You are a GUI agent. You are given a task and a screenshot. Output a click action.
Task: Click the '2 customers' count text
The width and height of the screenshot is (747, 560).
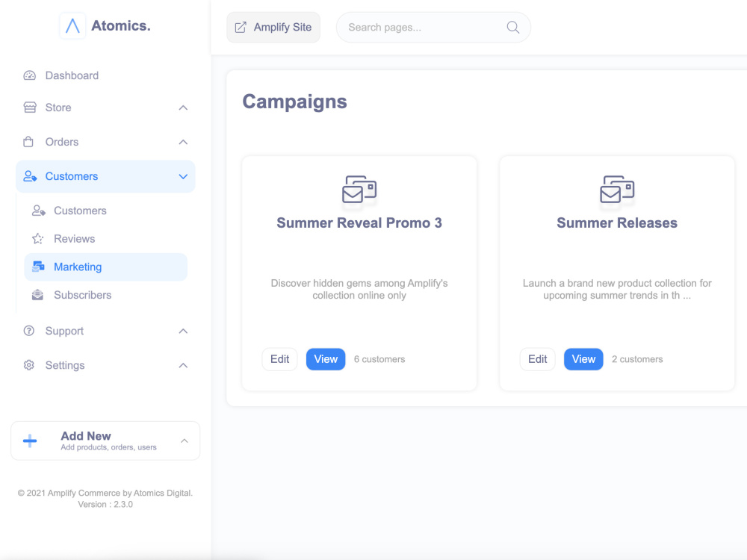tap(637, 359)
